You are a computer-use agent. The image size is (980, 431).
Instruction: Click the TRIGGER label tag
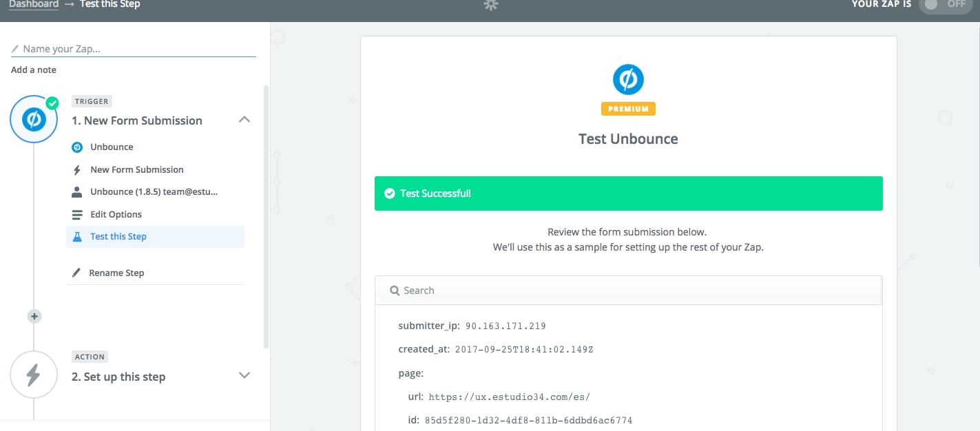(92, 101)
